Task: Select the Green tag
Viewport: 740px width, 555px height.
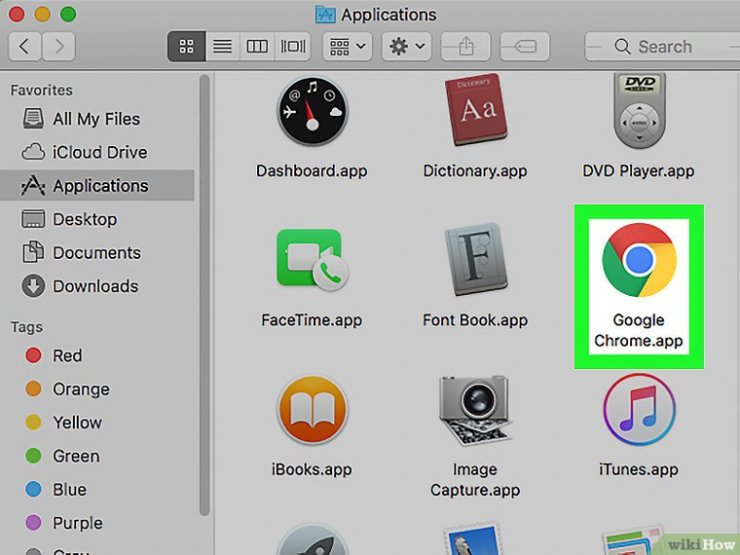Action: pos(97,456)
